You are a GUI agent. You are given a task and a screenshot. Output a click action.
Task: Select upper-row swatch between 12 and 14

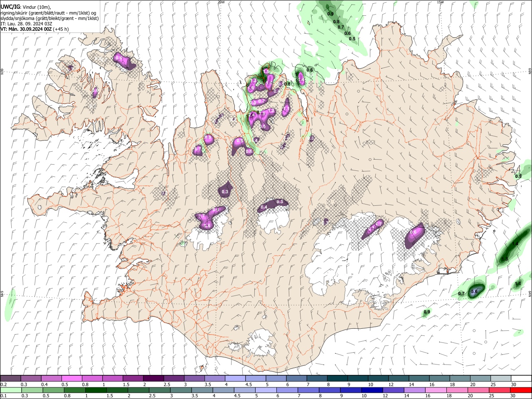tap(399, 379)
